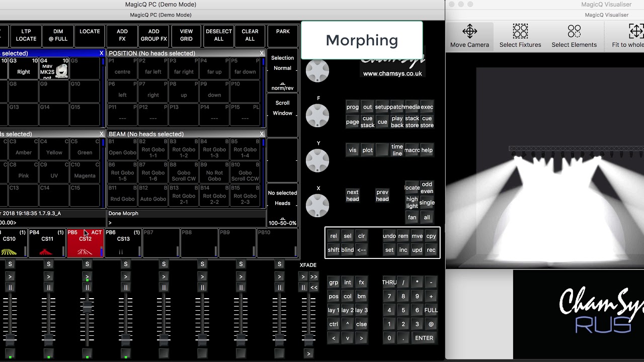Open the prog window
This screenshot has height=362, width=644.
pos(353,107)
